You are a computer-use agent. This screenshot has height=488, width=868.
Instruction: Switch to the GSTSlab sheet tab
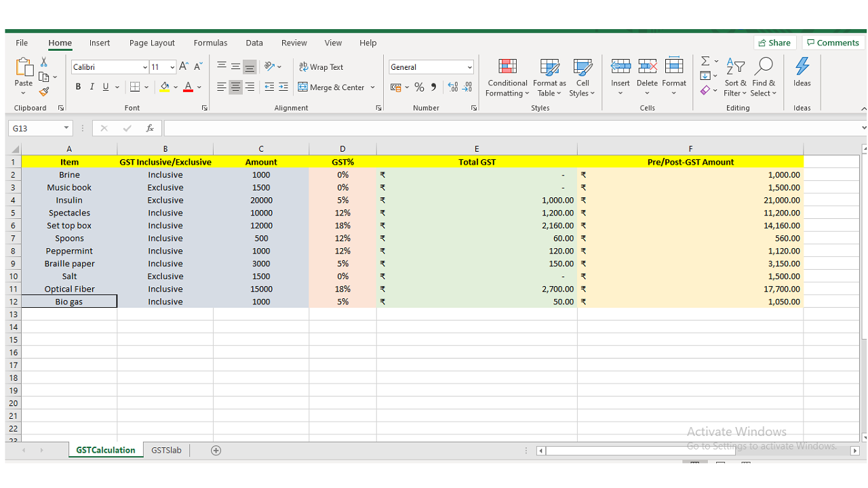point(166,450)
